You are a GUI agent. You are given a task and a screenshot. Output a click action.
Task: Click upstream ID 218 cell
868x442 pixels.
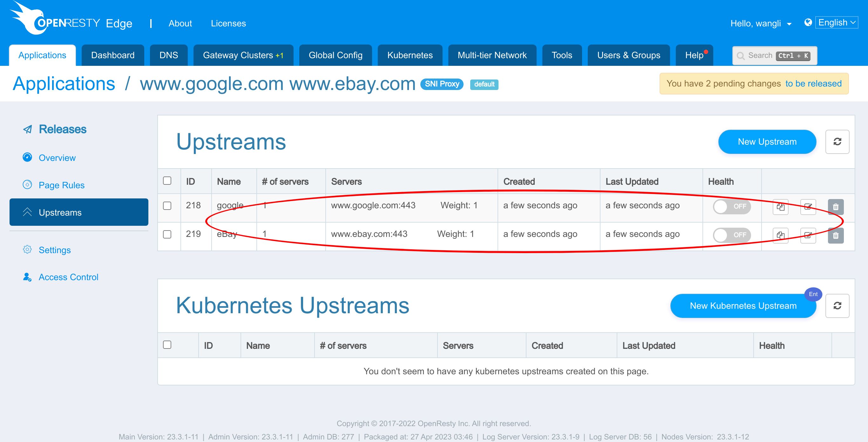coord(193,205)
